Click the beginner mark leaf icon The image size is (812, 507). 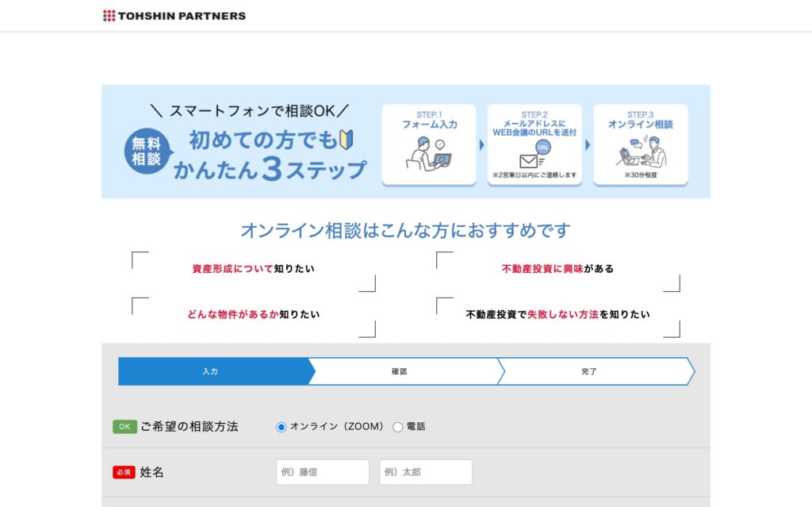[346, 140]
